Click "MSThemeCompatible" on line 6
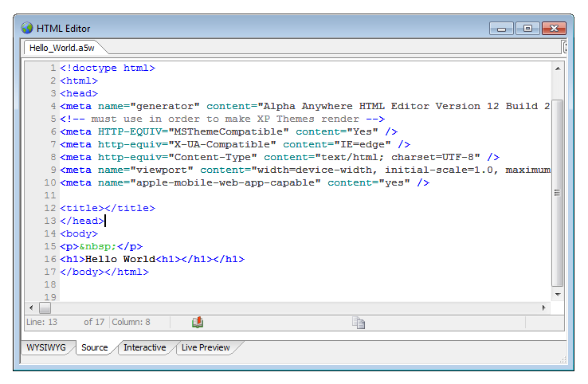Image resolution: width=588 pixels, height=384 pixels. [229, 131]
